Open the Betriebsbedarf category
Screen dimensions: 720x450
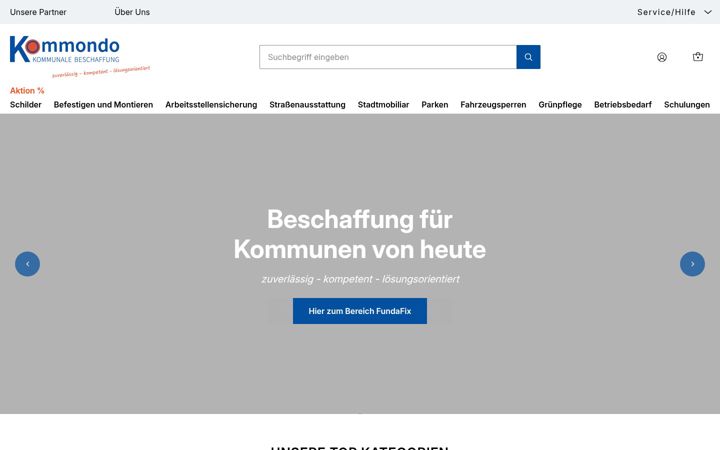click(x=623, y=105)
